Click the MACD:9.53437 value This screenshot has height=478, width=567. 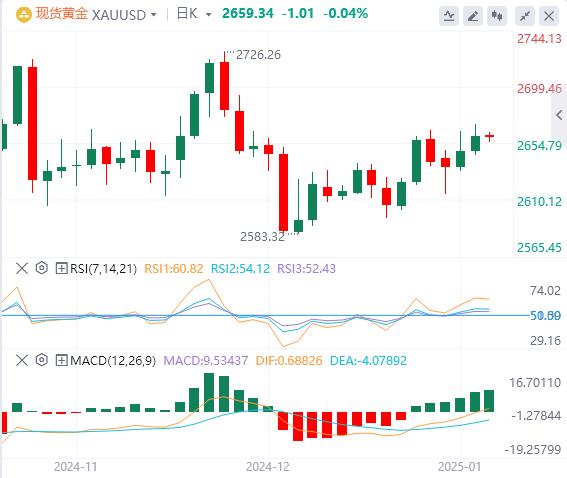coord(206,360)
